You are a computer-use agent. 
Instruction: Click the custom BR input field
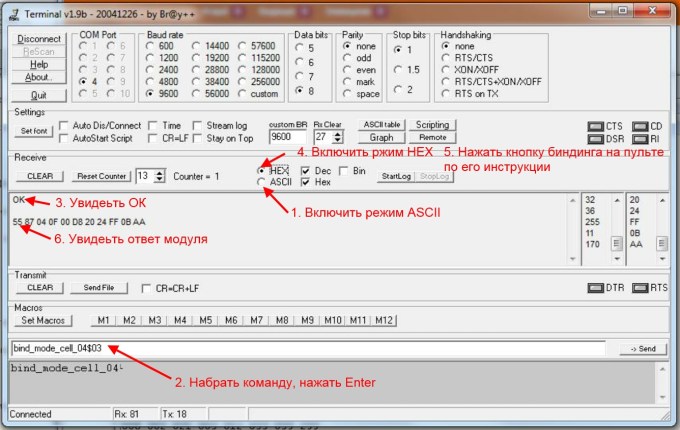(286, 137)
